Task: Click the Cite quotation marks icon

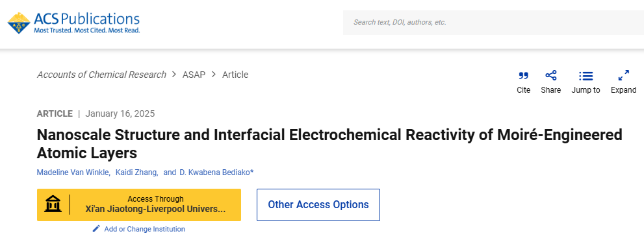Action: pos(523,76)
